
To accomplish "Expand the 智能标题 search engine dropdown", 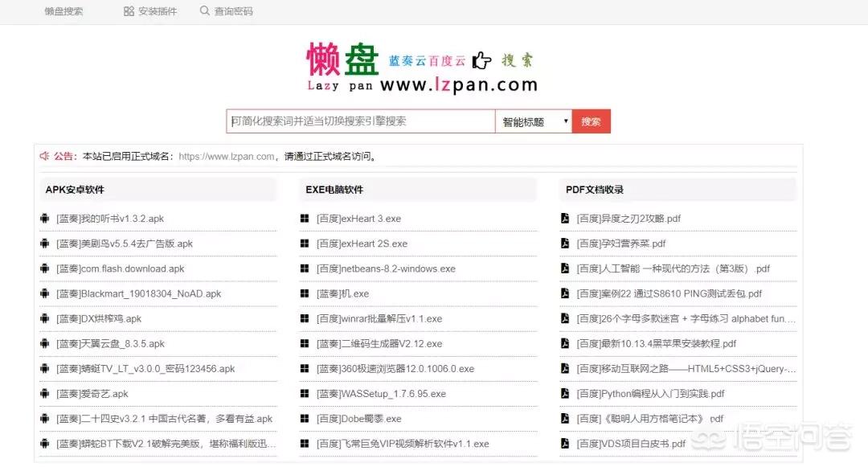I will [x=534, y=121].
